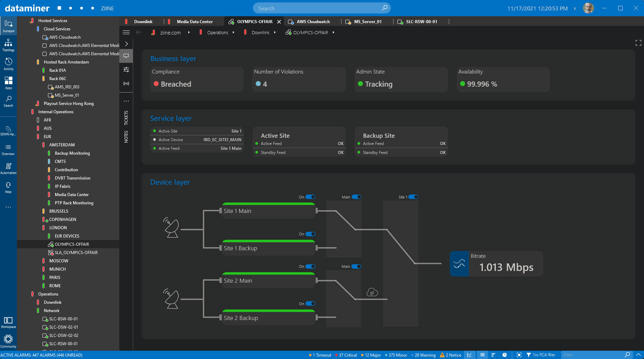Toggle the Site 1 Main On switch
Viewport: 644px width, 359px height.
pos(310,197)
